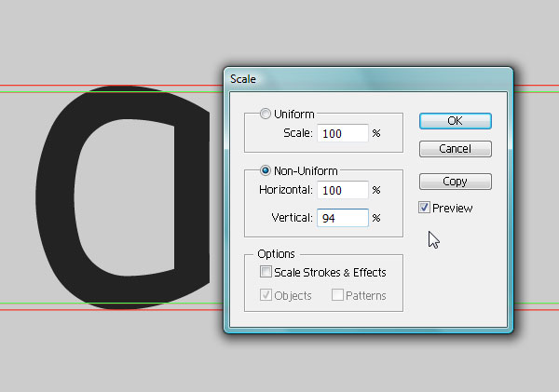Click the "Horizontal:" label text
The width and height of the screenshot is (559, 392).
(x=286, y=190)
